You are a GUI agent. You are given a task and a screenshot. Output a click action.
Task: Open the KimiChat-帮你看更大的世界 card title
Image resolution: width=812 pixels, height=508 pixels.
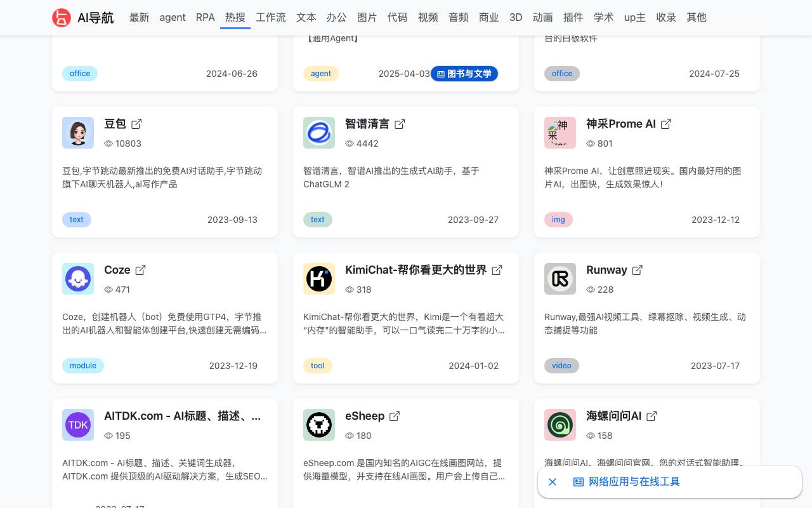[x=416, y=270]
